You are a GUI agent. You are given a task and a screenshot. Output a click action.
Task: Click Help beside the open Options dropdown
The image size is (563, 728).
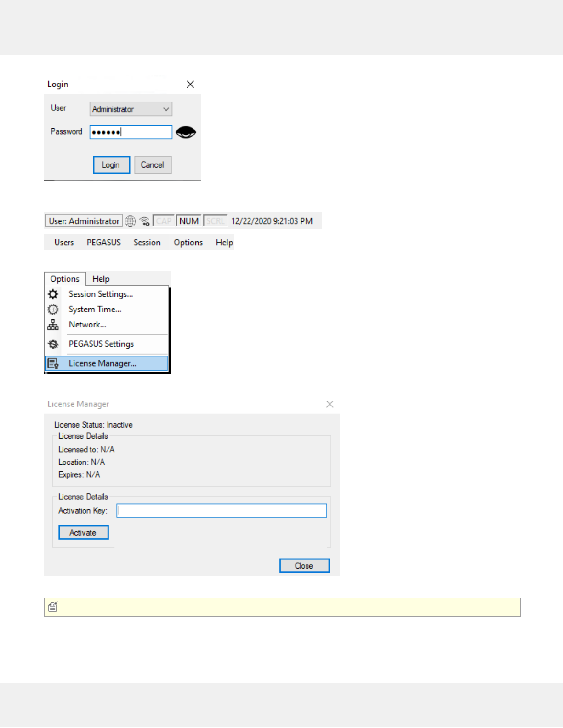tap(101, 279)
